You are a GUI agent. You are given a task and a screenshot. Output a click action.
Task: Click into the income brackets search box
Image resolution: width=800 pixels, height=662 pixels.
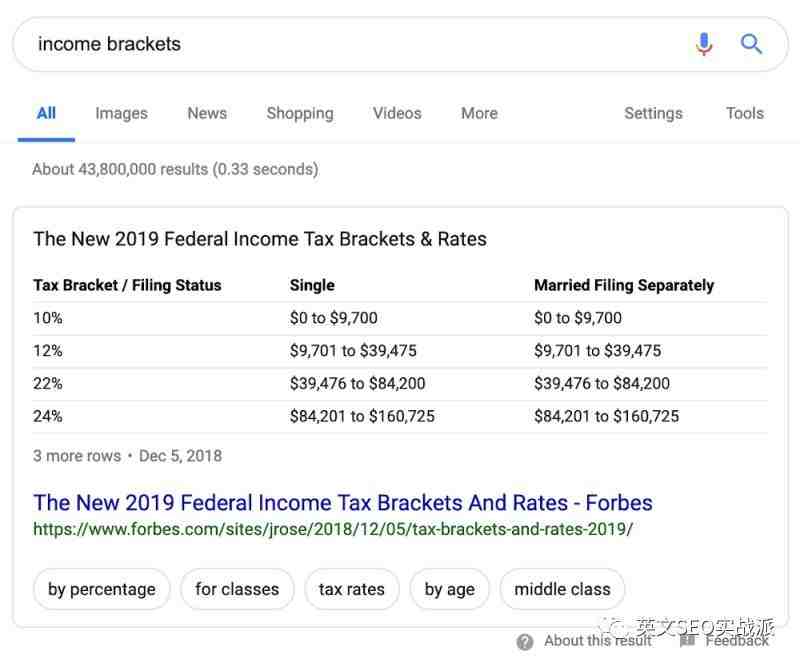pos(350,44)
